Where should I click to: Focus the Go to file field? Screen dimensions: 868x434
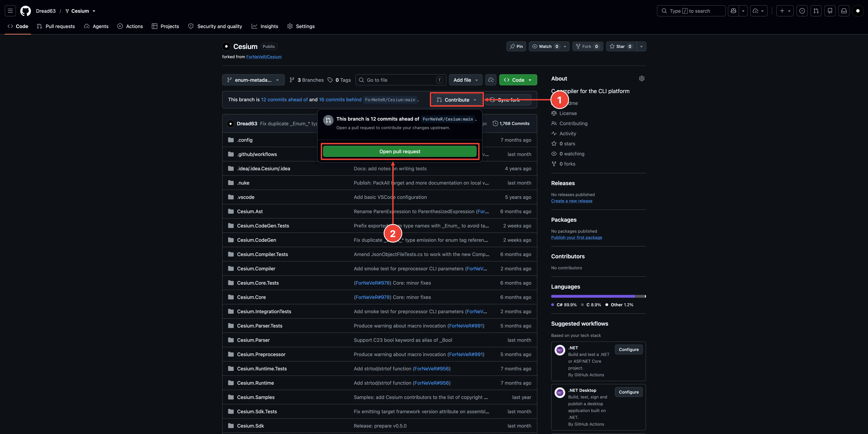coord(401,80)
